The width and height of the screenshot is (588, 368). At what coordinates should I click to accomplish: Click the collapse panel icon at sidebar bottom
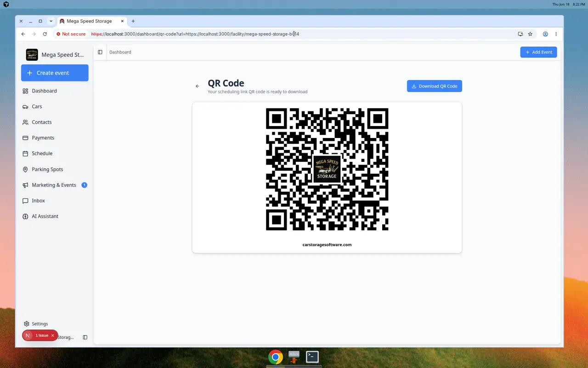[85, 337]
